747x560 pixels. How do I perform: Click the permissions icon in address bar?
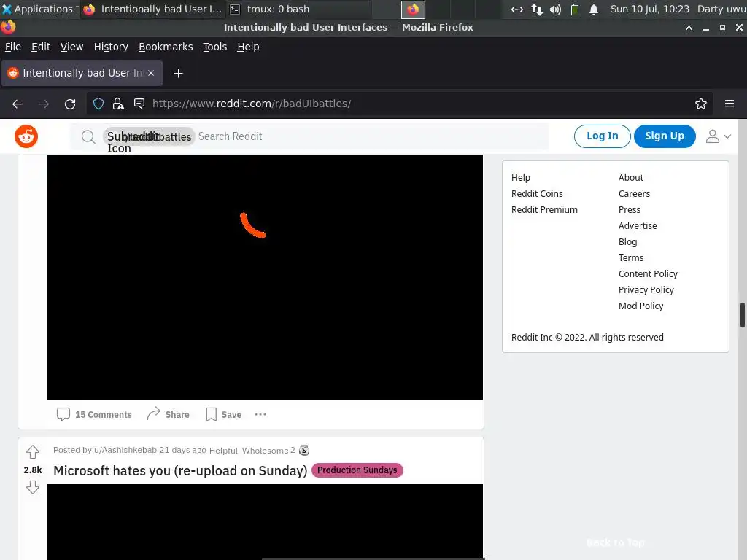[x=139, y=104]
